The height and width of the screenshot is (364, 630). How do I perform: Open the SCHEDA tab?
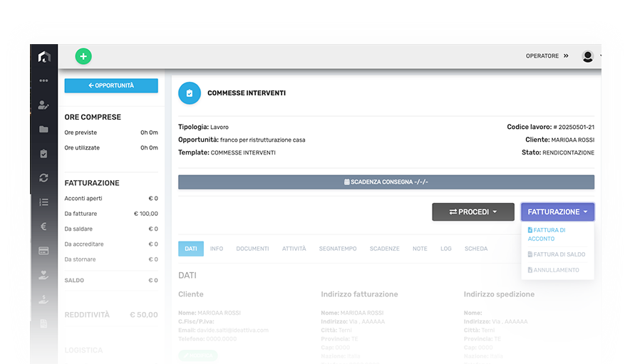point(476,249)
